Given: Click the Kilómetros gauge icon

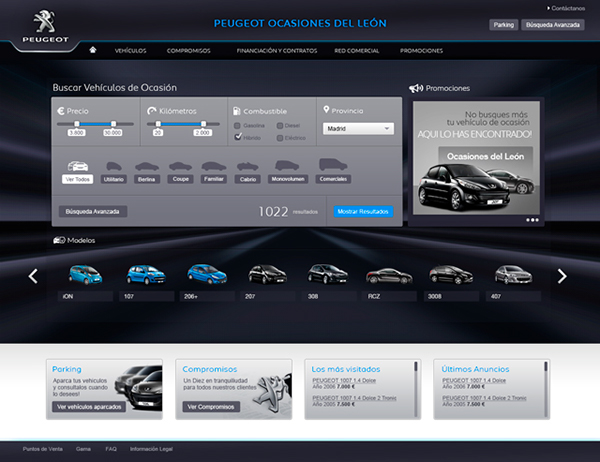Looking at the screenshot, I should (152, 111).
